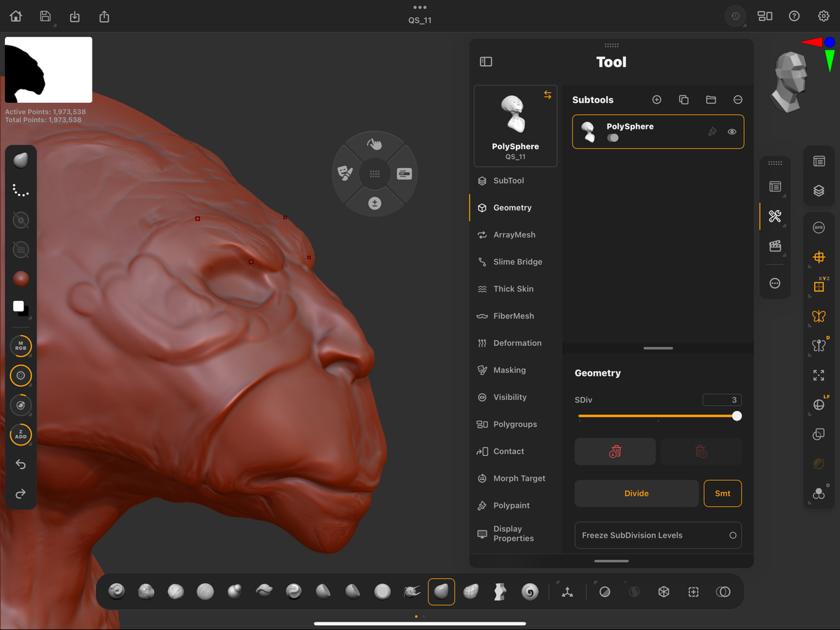
Task: Collapse the Tool panel with its header icon
Action: 486,61
